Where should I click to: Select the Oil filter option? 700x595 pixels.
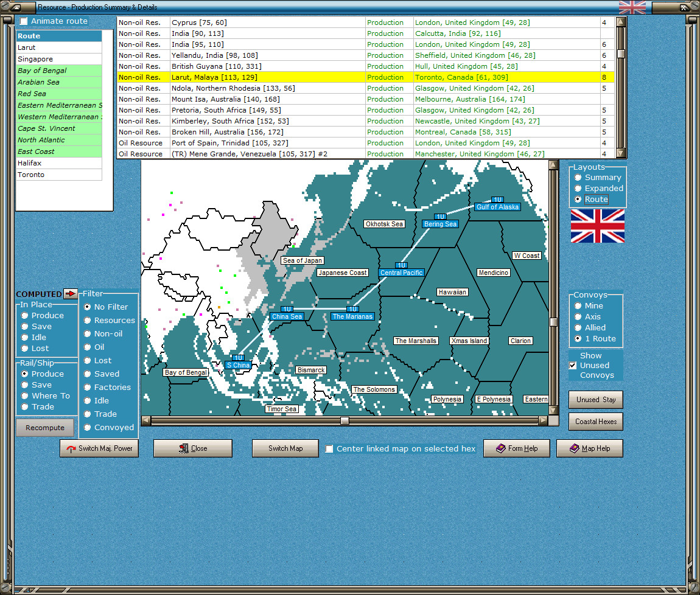(x=88, y=347)
